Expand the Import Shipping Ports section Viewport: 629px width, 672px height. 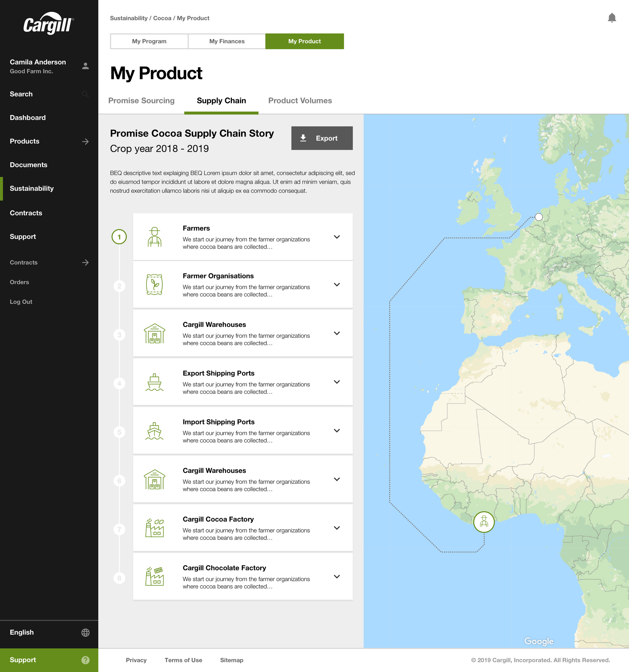tap(337, 431)
